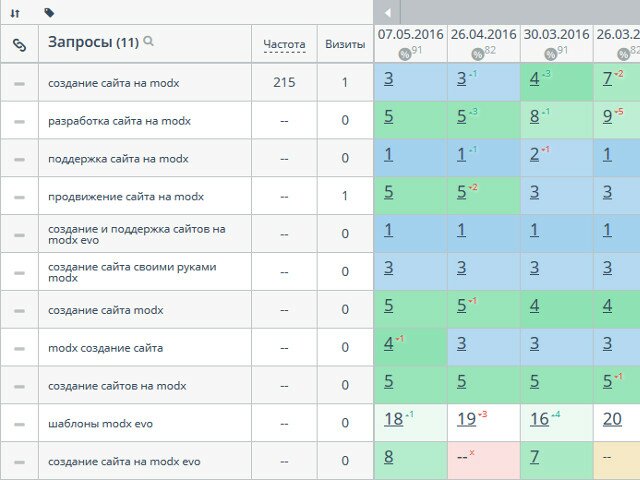Open search magnifier next to Запросы
This screenshot has height=480, width=640.
(x=149, y=42)
